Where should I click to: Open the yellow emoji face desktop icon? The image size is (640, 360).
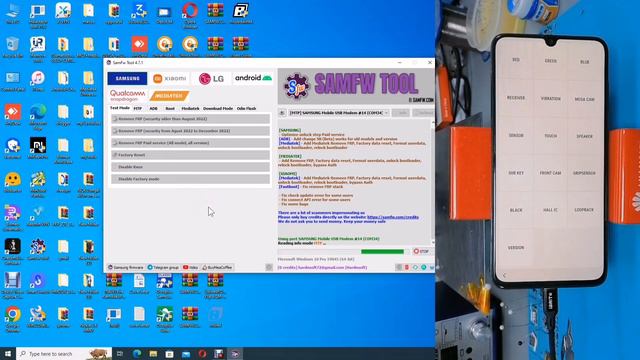point(13,182)
